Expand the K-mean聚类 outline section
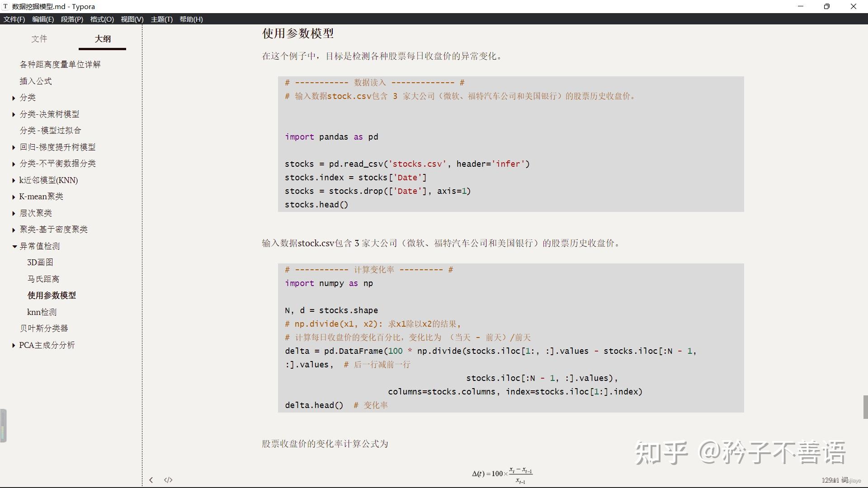This screenshot has height=488, width=868. (x=14, y=197)
